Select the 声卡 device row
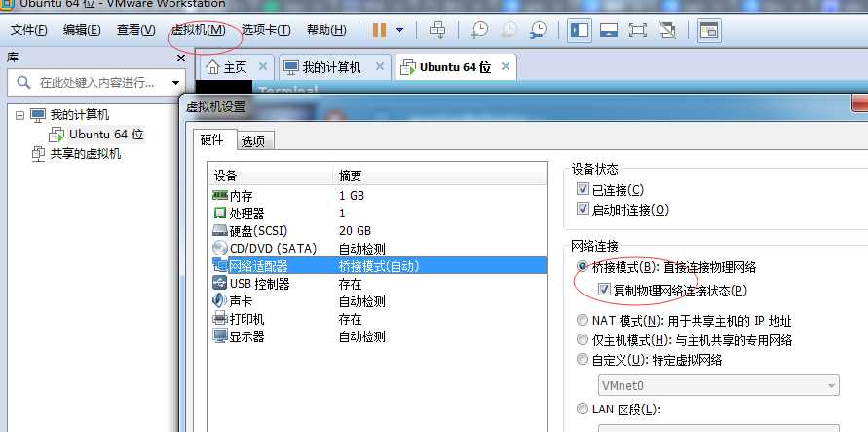The height and width of the screenshot is (432, 868). point(376,302)
